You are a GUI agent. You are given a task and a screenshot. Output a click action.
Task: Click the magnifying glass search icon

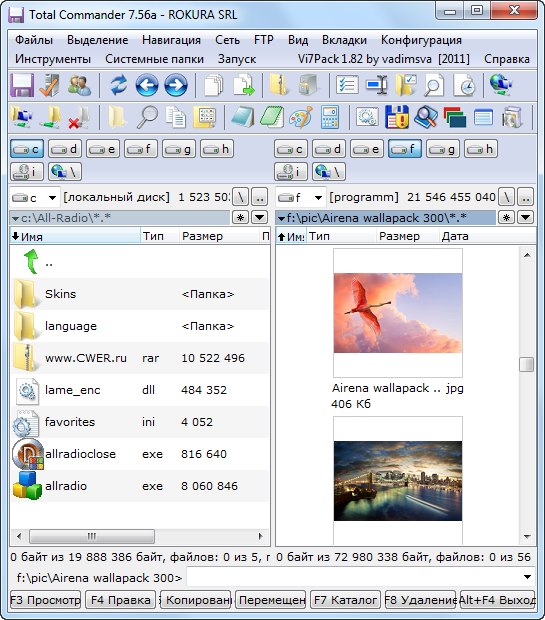click(147, 117)
